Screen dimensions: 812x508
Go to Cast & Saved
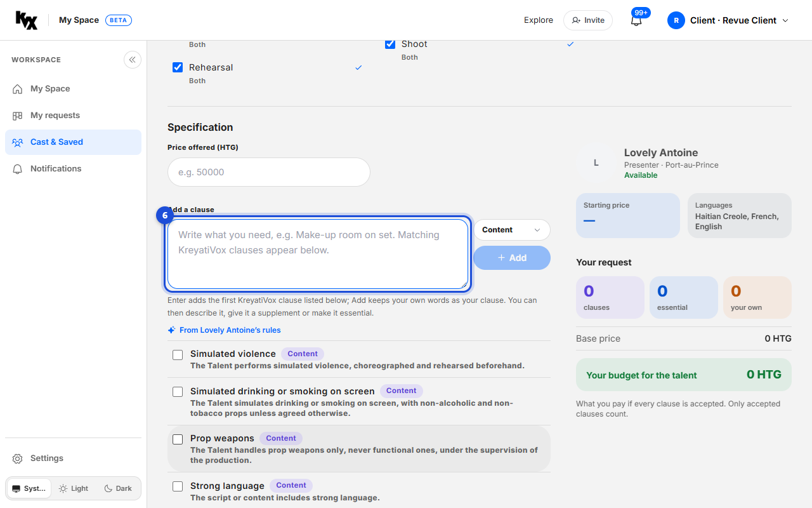[73, 142]
